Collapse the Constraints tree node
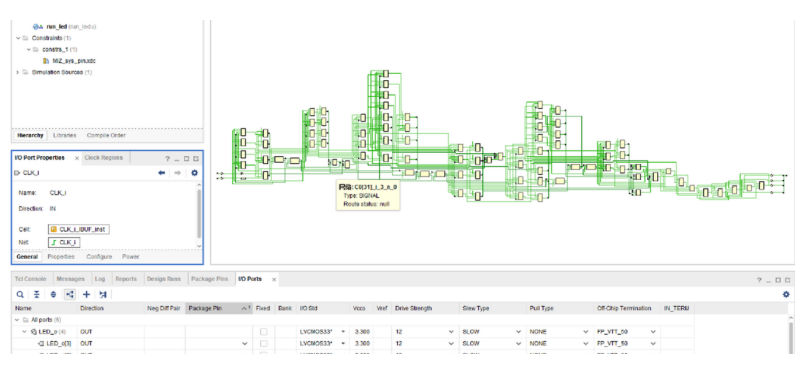This screenshot has height=378, width=807. click(17, 38)
